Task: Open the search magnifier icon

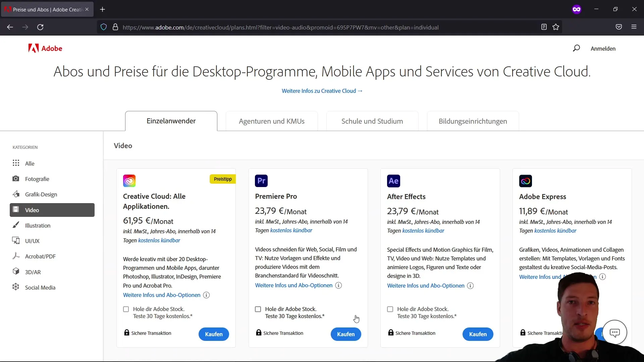Action: point(576,48)
